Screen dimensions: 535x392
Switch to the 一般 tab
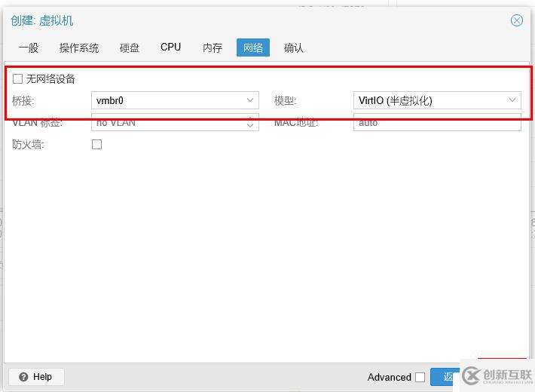[x=29, y=47]
